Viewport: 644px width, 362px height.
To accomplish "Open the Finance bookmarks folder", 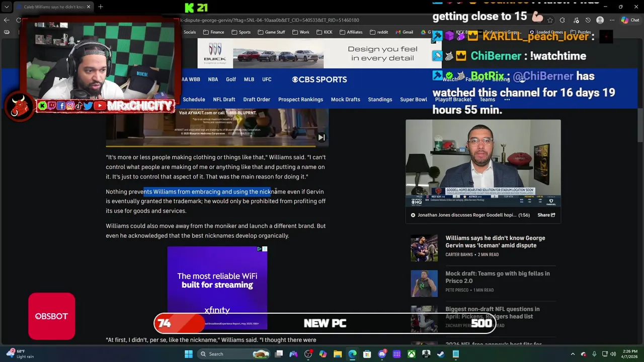I will click(213, 32).
